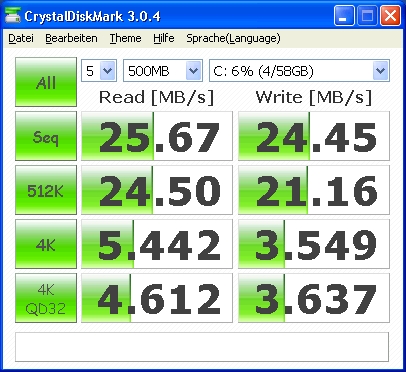
Task: Open the Hilfe menu
Action: tap(164, 38)
